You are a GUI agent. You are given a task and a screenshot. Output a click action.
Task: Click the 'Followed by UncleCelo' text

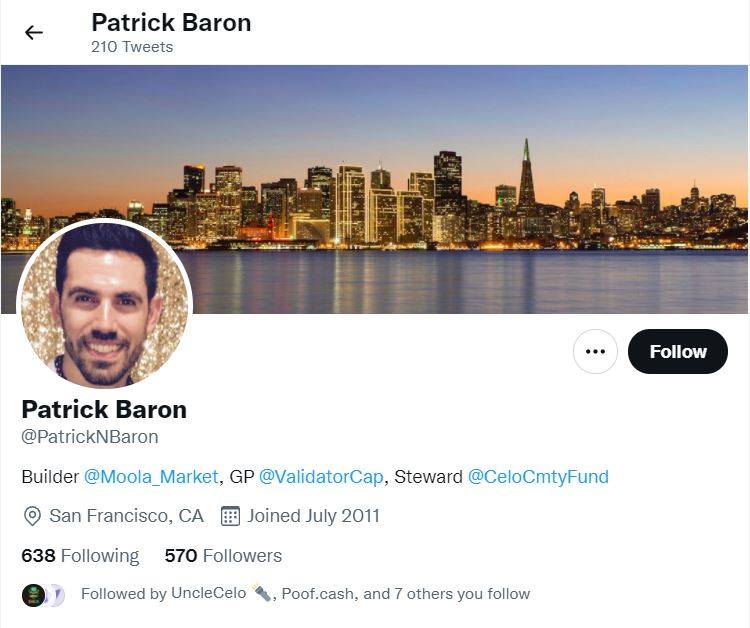[163, 594]
